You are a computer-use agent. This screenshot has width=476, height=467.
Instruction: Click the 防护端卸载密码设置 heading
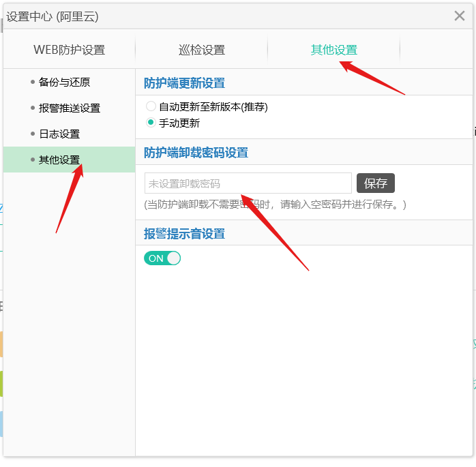196,153
